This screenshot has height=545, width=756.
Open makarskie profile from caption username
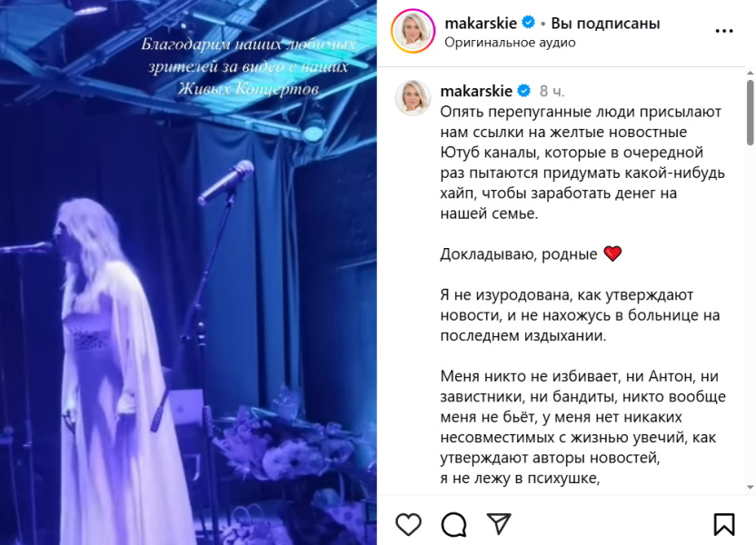[x=476, y=91]
